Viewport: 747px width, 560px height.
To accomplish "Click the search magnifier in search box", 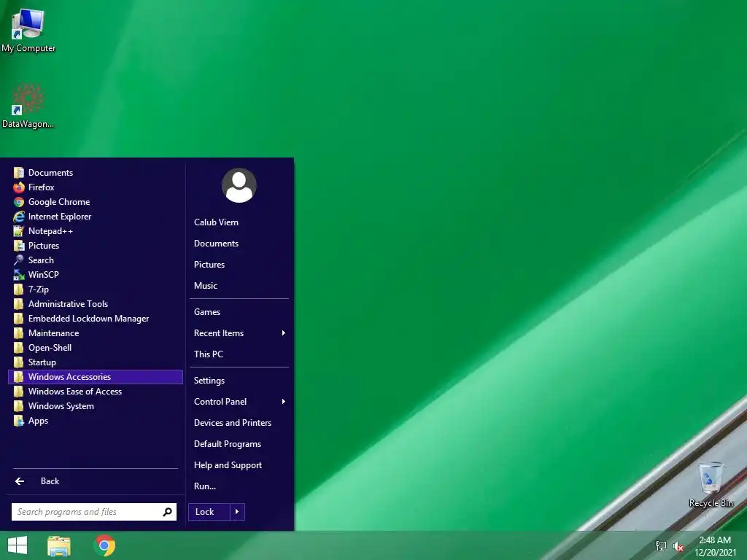I will (x=167, y=512).
